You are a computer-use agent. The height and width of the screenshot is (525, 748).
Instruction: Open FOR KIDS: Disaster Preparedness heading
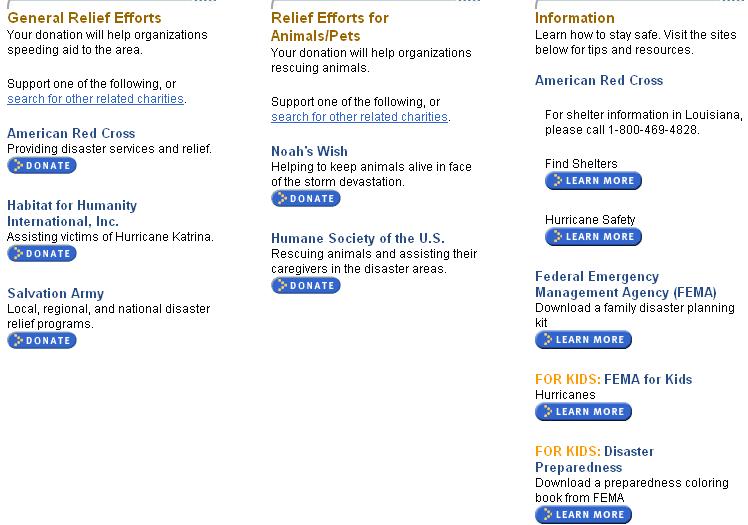click(594, 459)
